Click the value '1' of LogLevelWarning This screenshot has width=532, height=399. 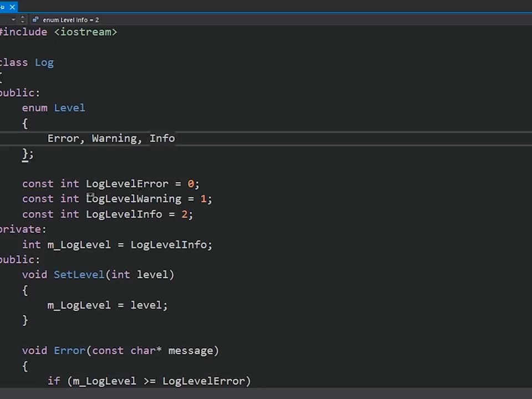tap(203, 199)
